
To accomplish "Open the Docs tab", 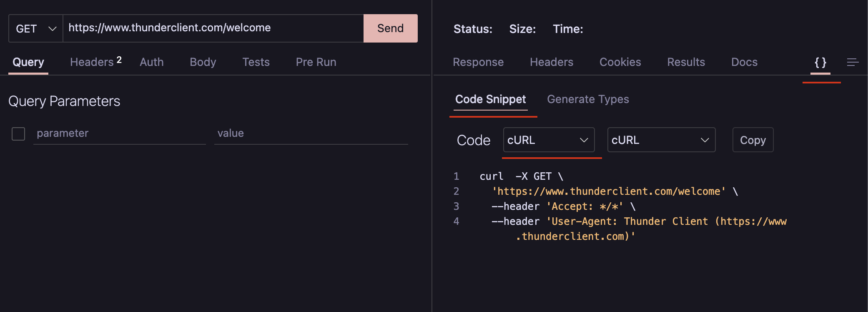I will (x=744, y=62).
